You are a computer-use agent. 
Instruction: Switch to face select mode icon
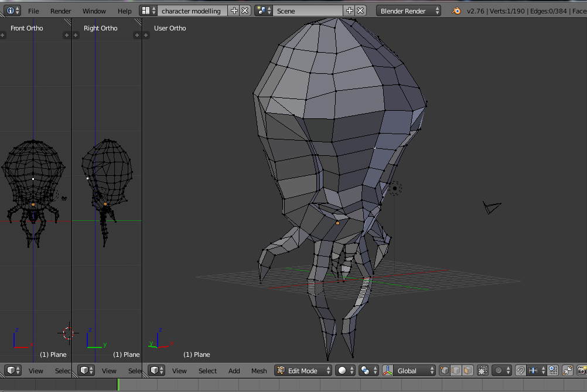click(467, 371)
